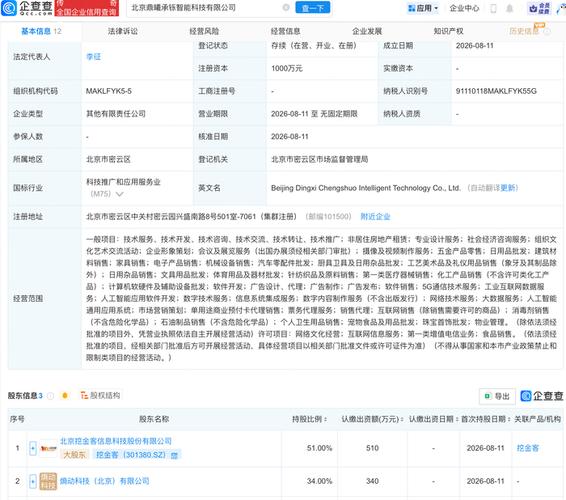Click info circle beside 股东信息 heading
The image size is (566, 500).
point(51,396)
